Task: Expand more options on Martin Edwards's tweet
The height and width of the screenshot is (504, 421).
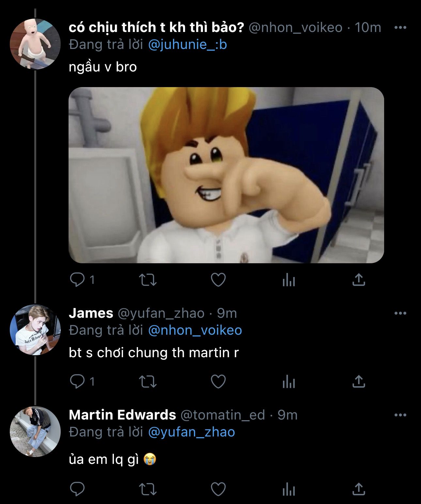Action: pos(400,415)
